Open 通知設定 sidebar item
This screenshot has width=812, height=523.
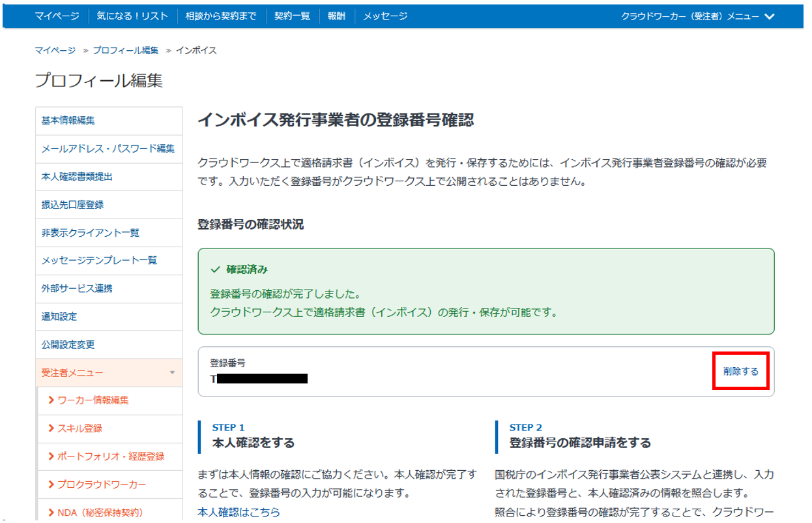tap(110, 316)
